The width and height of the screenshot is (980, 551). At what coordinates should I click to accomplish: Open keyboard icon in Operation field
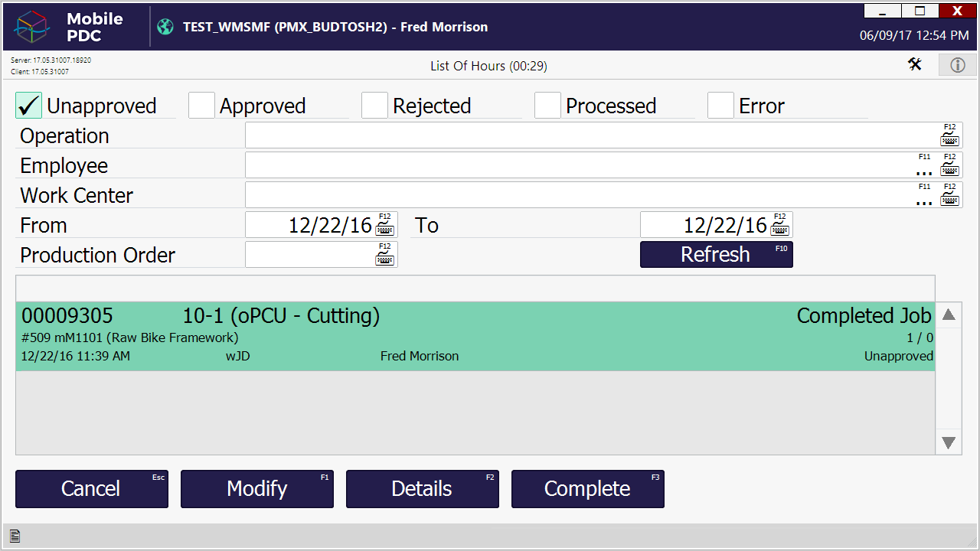pos(949,139)
